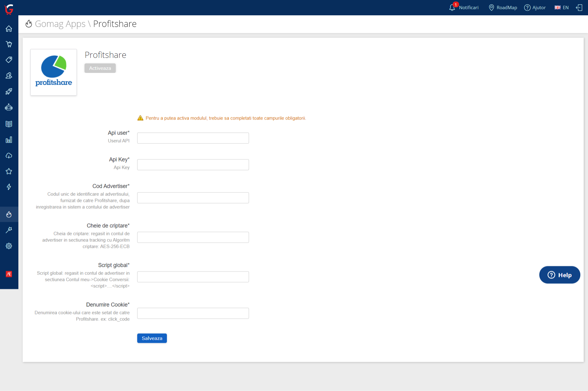Open the floating Help button
This screenshot has height=391, width=588.
560,275
